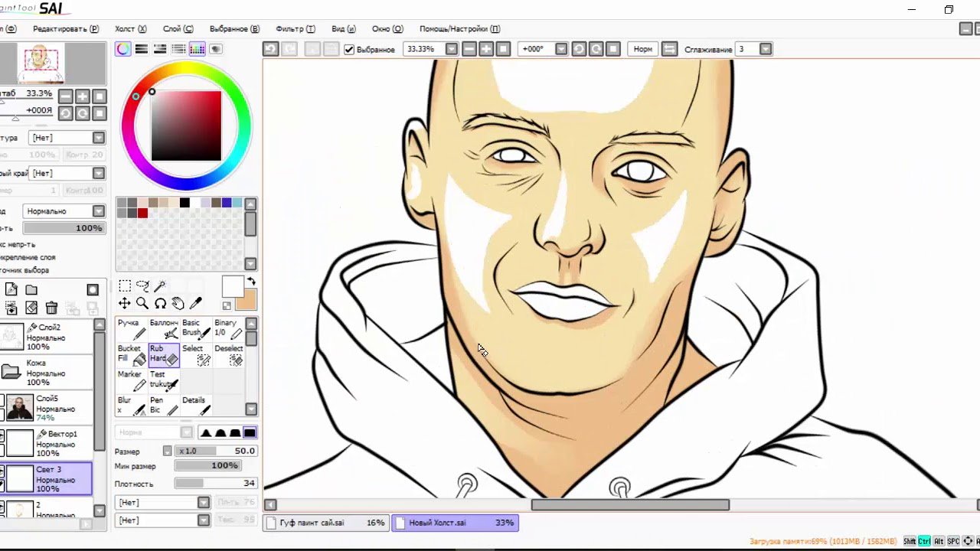Toggle the swatches panel button
The image size is (980, 551).
(198, 49)
